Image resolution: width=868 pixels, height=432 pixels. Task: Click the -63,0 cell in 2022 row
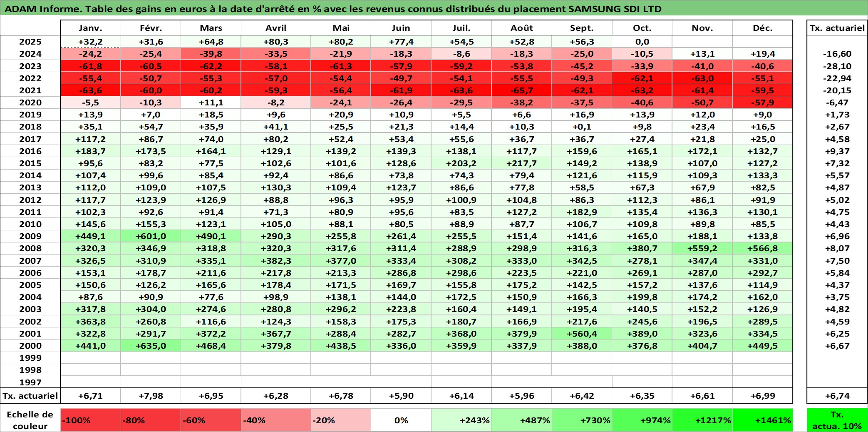point(702,78)
